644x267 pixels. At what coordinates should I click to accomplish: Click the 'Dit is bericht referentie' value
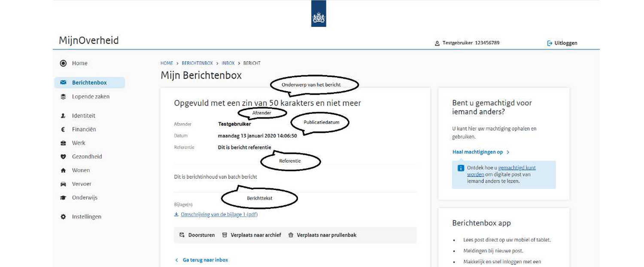[245, 147]
